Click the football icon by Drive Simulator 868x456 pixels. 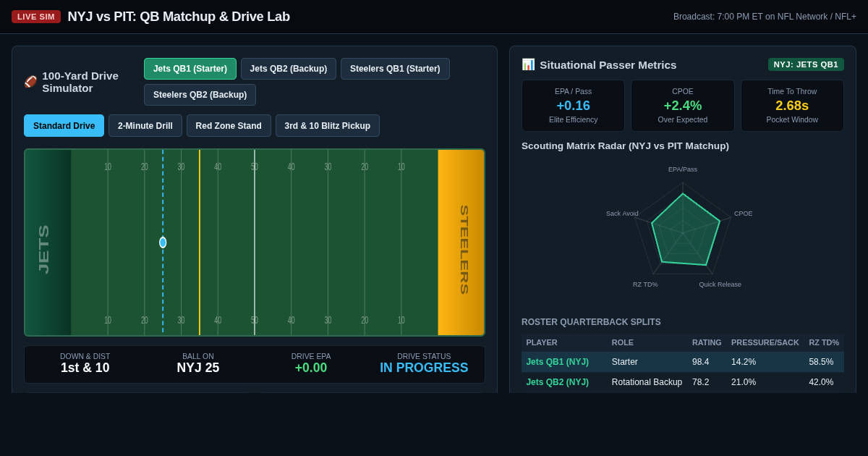30,82
